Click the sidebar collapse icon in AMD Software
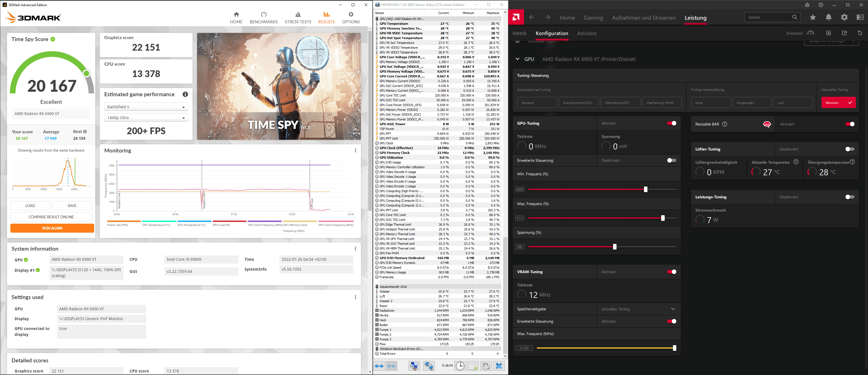The image size is (868, 375). click(860, 17)
